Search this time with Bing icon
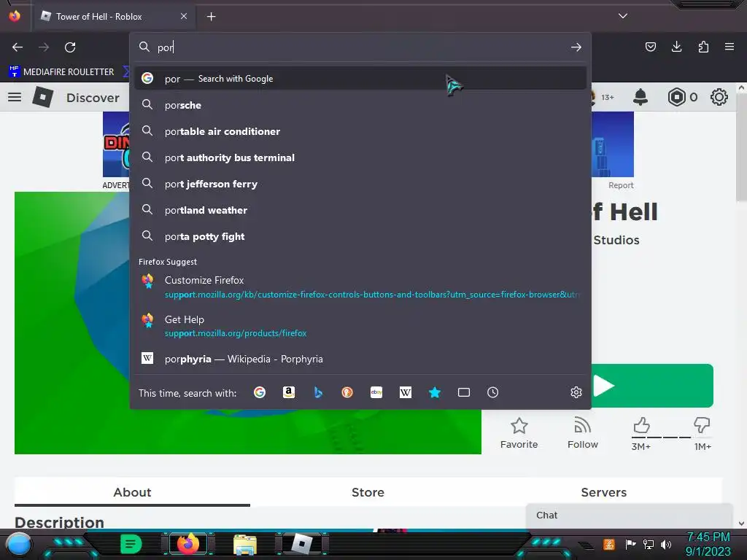The height and width of the screenshot is (560, 747). (318, 392)
